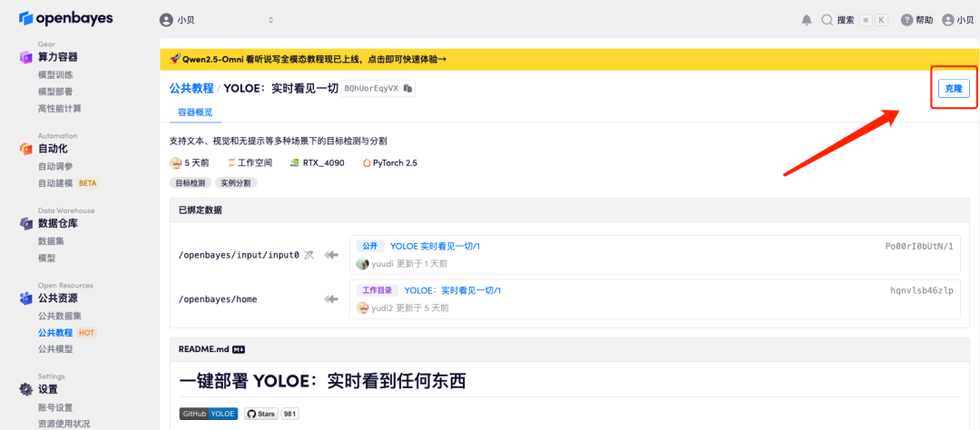Click the 算力容器 Gear icon

(x=25, y=57)
